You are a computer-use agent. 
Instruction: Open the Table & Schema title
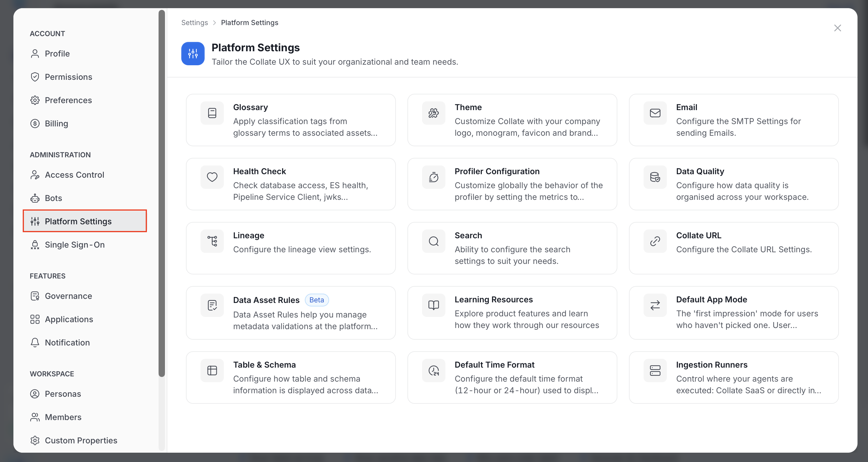(x=264, y=365)
